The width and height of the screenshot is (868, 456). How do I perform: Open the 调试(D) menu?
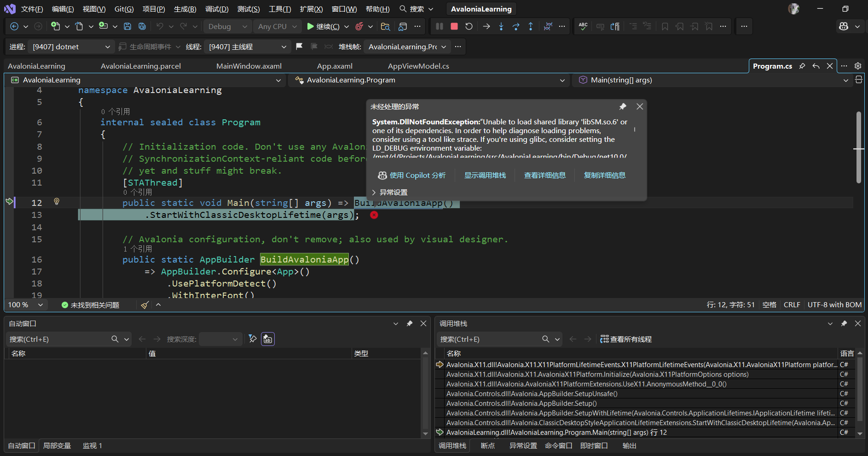point(216,9)
